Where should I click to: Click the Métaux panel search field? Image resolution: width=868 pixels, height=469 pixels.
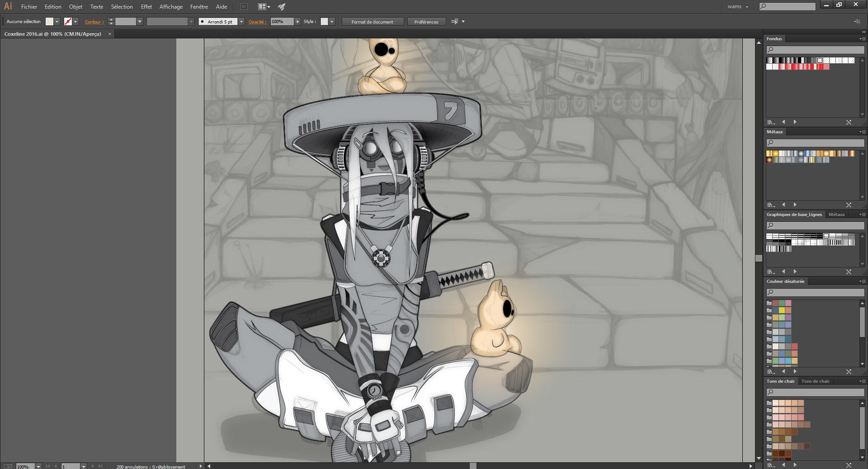click(x=815, y=143)
